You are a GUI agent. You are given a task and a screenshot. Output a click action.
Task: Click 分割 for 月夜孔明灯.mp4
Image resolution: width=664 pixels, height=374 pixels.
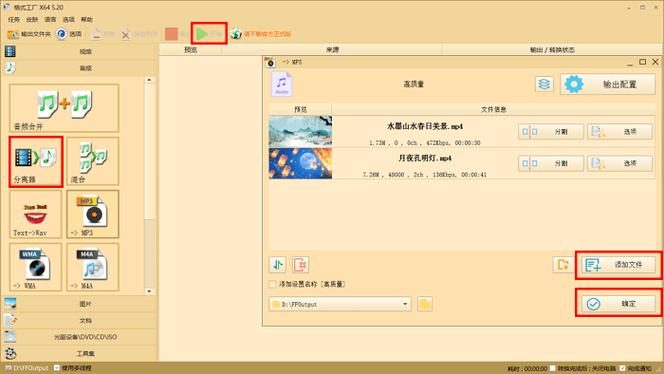[x=551, y=163]
